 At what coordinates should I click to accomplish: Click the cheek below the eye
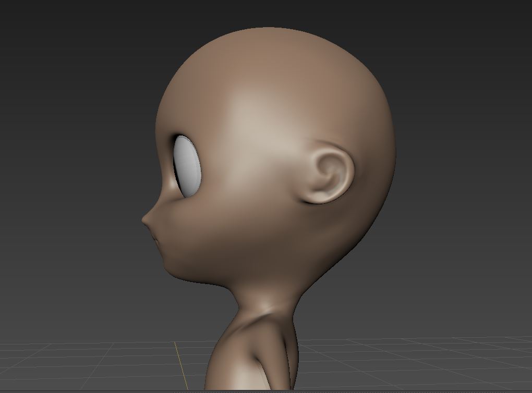203,229
